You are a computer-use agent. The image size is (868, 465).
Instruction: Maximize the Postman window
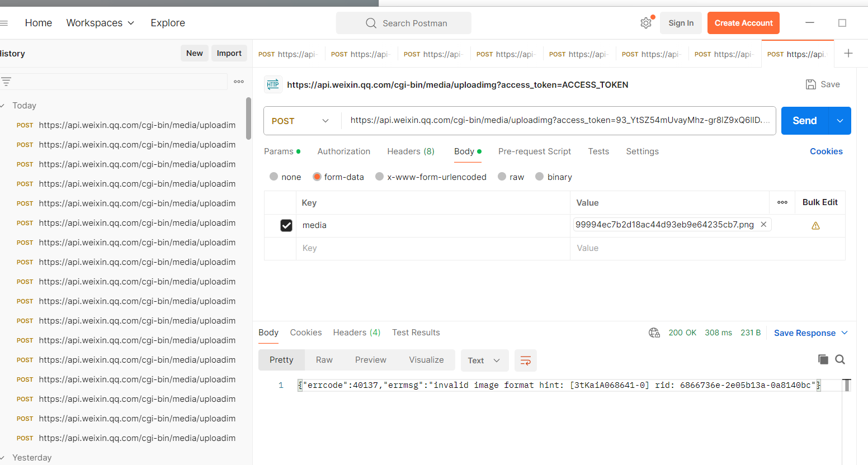pyautogui.click(x=842, y=23)
